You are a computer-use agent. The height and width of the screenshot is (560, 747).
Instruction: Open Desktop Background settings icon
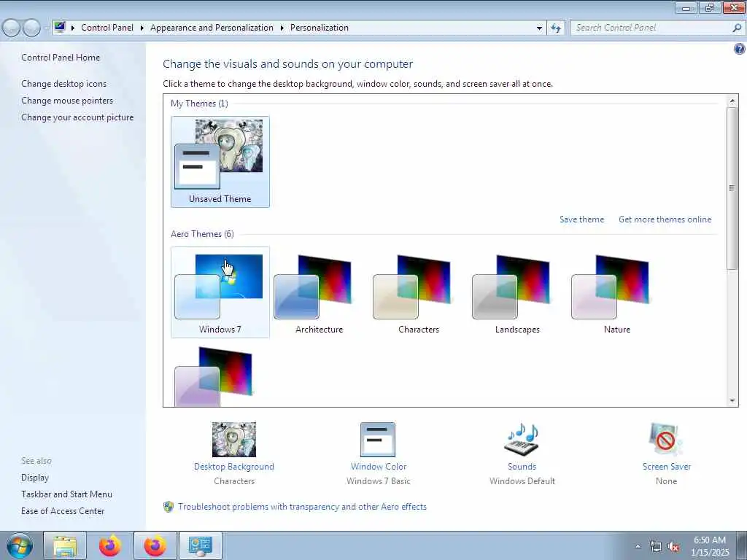pos(234,440)
